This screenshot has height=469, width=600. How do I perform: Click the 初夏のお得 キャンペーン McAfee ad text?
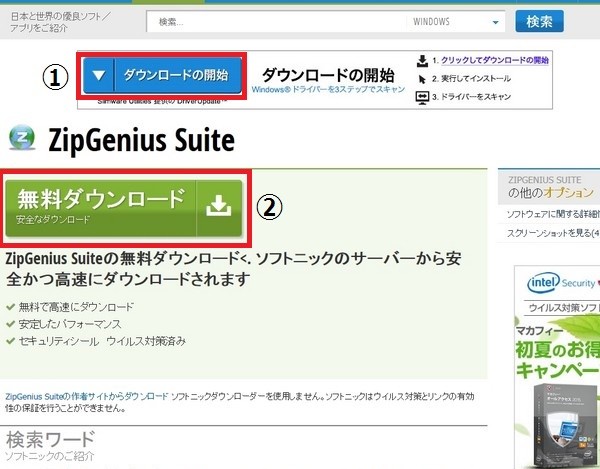coord(558,360)
